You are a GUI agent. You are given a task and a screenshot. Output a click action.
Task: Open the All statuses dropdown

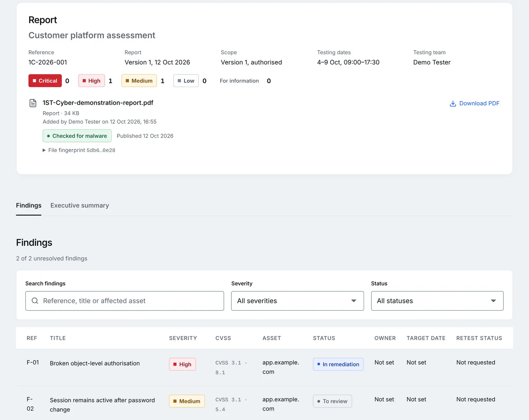[x=437, y=301]
